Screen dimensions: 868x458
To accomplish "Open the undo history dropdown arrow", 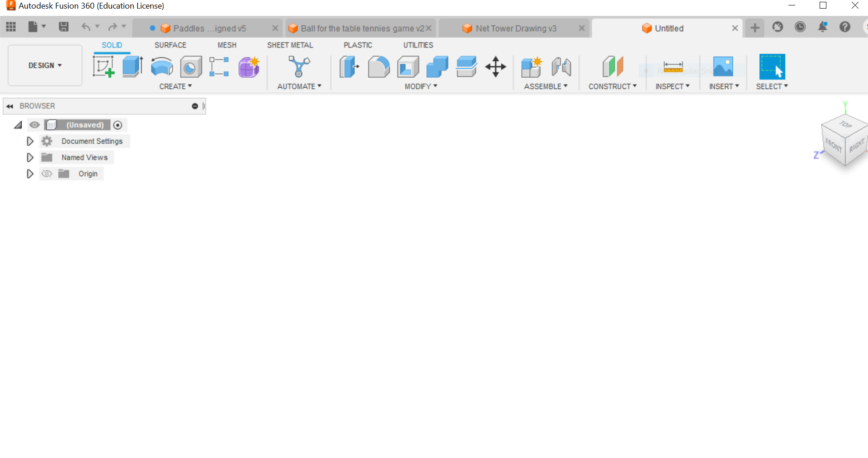I will point(97,27).
